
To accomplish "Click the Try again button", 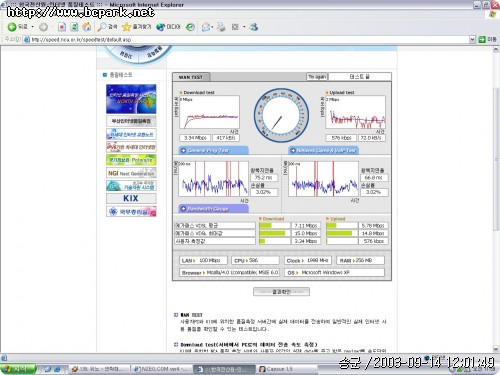I will click(x=317, y=77).
